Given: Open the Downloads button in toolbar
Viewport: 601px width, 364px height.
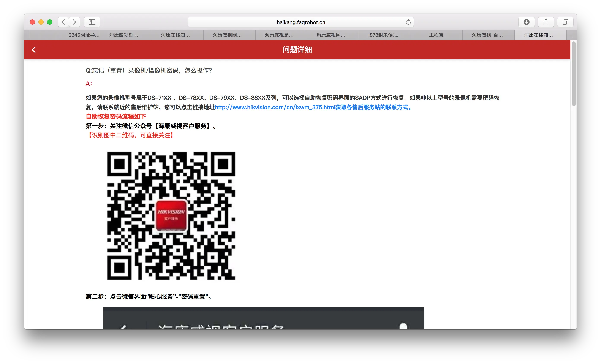Looking at the screenshot, I should click(526, 22).
